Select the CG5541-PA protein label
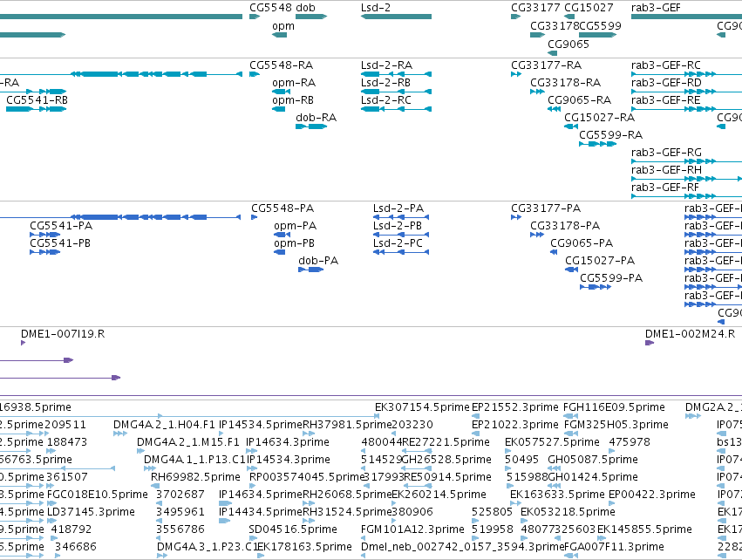Viewport: 742px width, 560px height. (61, 226)
